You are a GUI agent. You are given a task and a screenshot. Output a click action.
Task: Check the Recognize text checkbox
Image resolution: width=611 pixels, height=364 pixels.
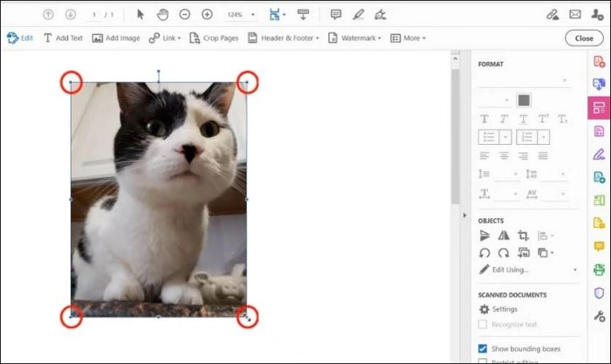tap(483, 324)
